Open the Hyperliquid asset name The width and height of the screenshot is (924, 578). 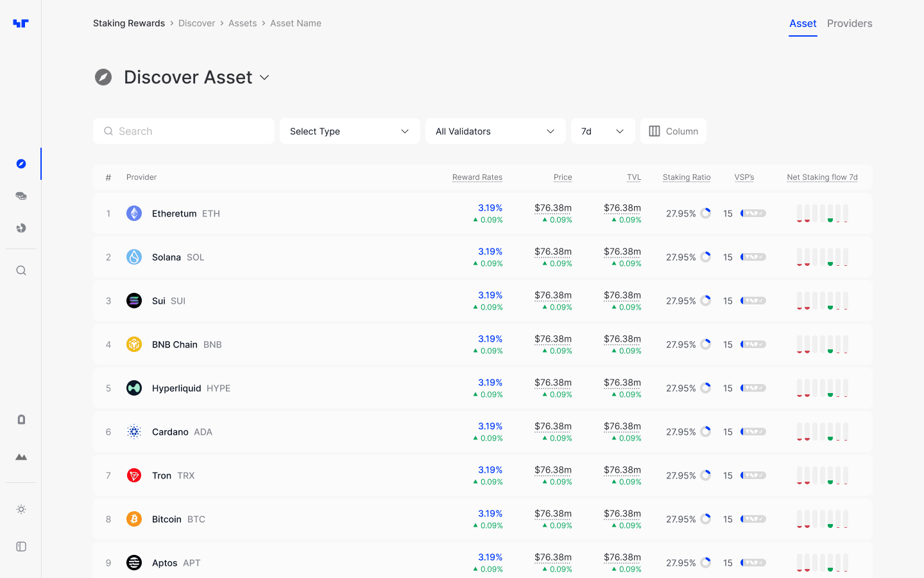176,388
